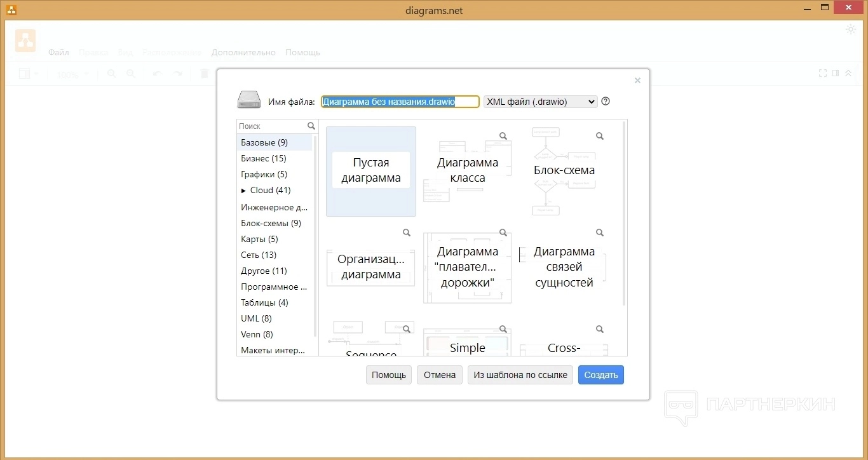The image size is (868, 460).
Task: Open the Файл menu
Action: (x=58, y=52)
